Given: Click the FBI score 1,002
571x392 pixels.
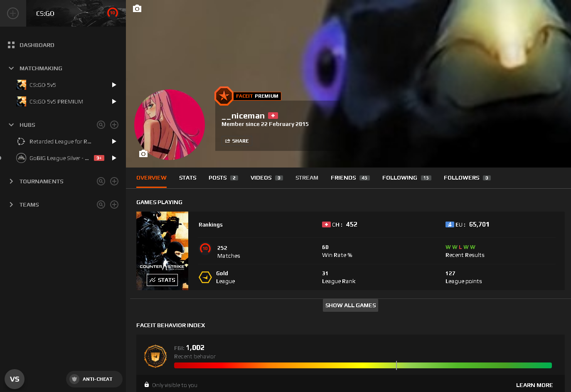Looking at the screenshot, I should tap(195, 348).
